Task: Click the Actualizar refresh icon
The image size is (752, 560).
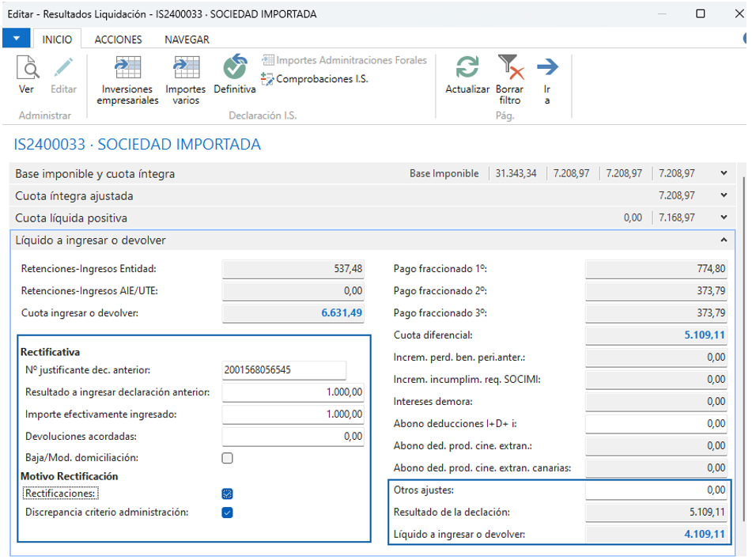Action: click(x=467, y=66)
